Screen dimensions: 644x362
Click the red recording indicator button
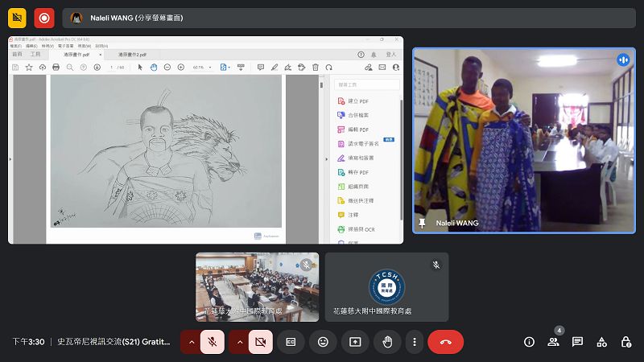coord(43,17)
